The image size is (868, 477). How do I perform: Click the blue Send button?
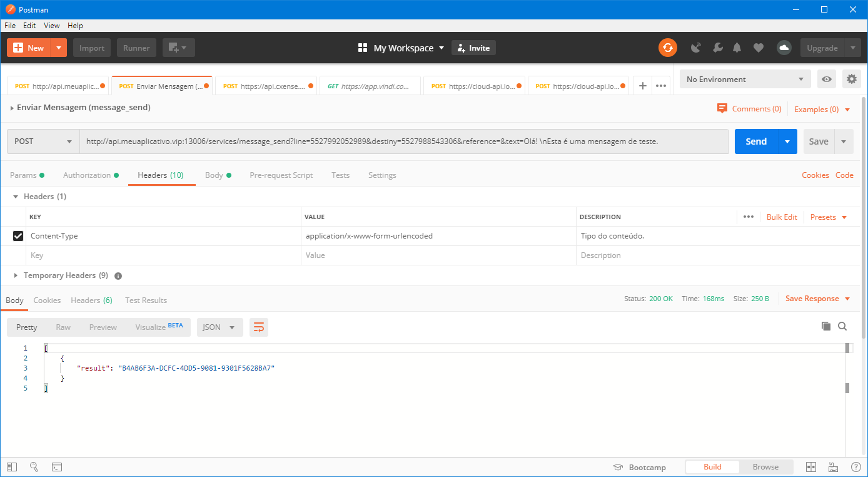click(755, 141)
